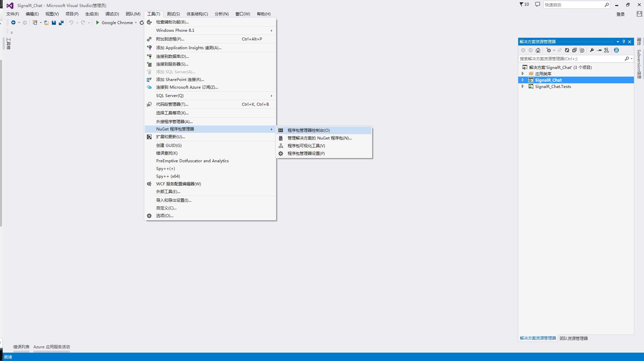Open the New Project dropdown arrow
This screenshot has height=361, width=644.
coord(40,23)
